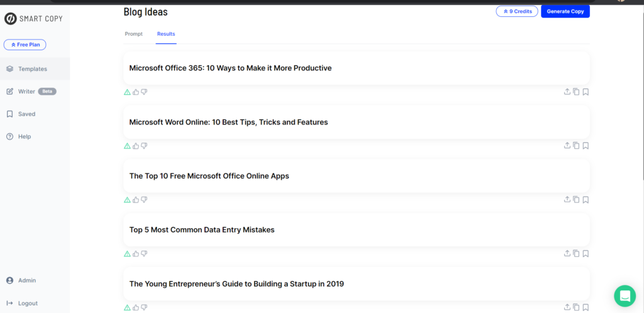Select the Microsoft Office 365 headline card
Viewport: 644px width, 313px height.
coord(357,68)
